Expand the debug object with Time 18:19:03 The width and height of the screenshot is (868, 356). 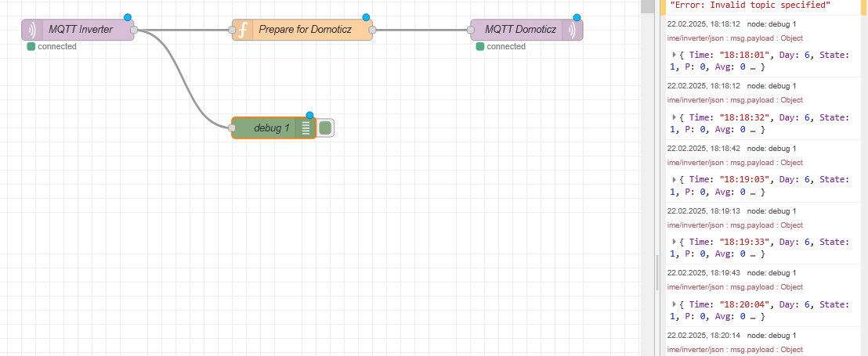click(x=675, y=179)
